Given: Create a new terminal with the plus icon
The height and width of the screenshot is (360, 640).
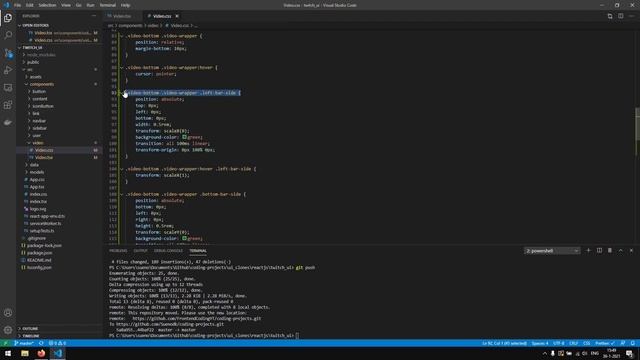Looking at the screenshot, I should pyautogui.click(x=588, y=250).
